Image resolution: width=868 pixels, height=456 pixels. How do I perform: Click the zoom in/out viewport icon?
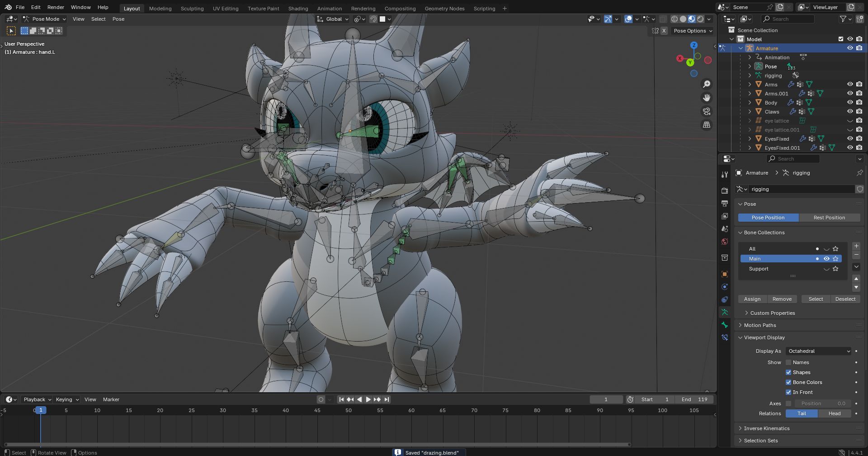coord(707,84)
